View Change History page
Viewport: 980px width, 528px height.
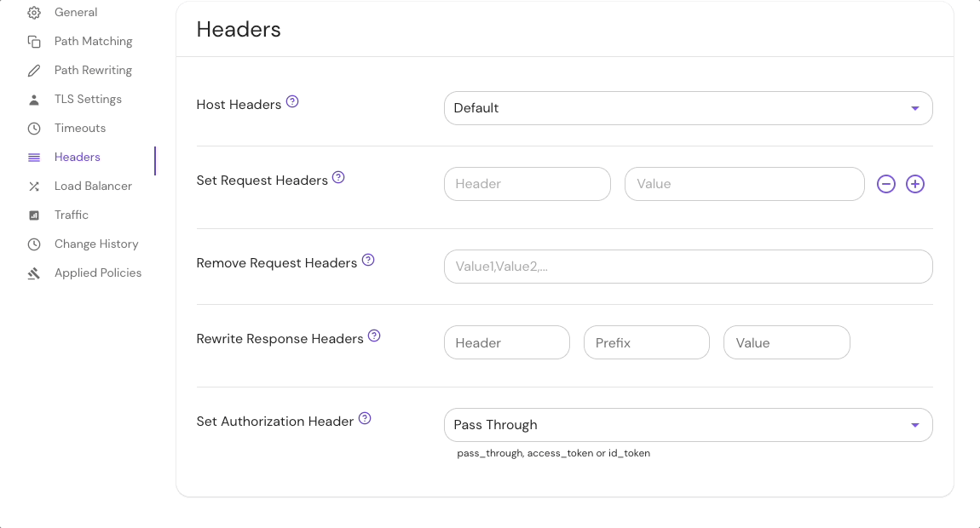[x=96, y=244]
